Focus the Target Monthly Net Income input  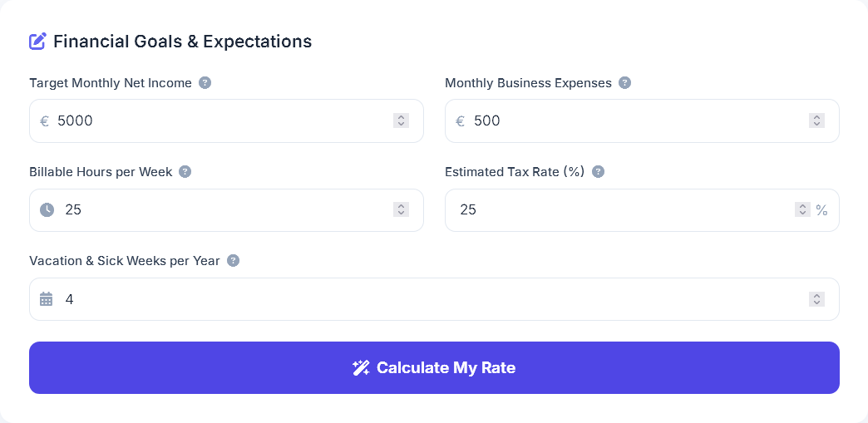pos(216,121)
